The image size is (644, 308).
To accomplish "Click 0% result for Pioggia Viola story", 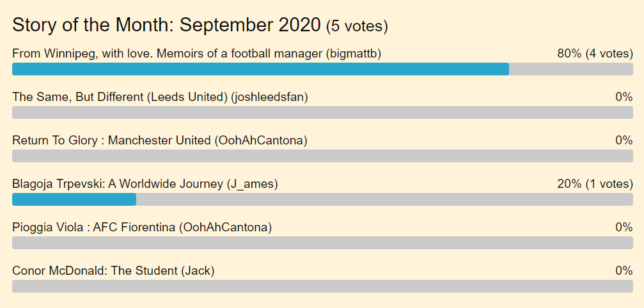I will pos(624,227).
